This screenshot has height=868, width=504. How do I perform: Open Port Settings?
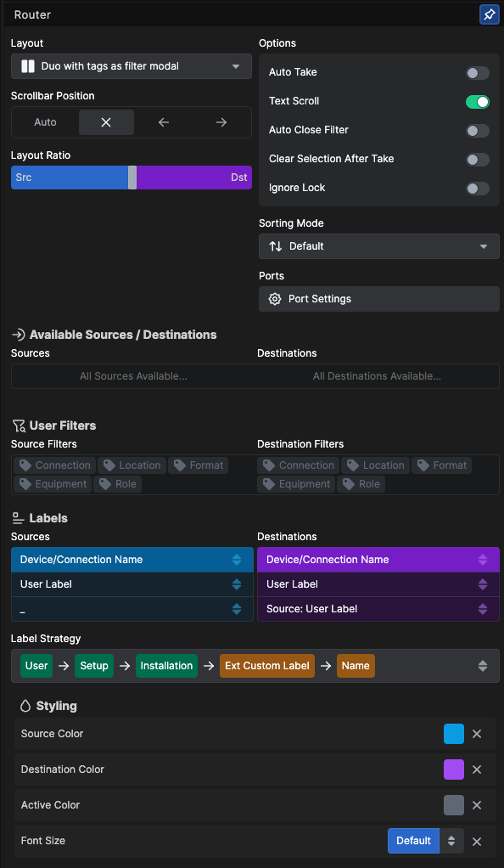pyautogui.click(x=379, y=299)
